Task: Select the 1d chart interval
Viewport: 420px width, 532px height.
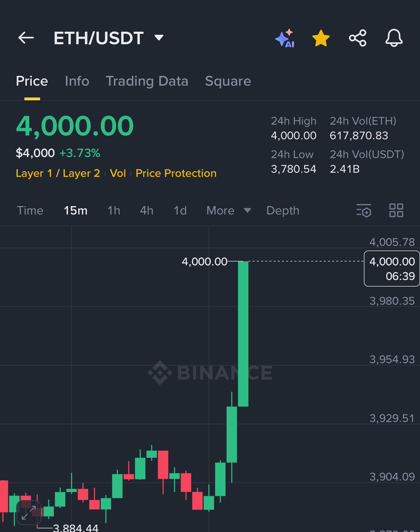Action: 180,210
